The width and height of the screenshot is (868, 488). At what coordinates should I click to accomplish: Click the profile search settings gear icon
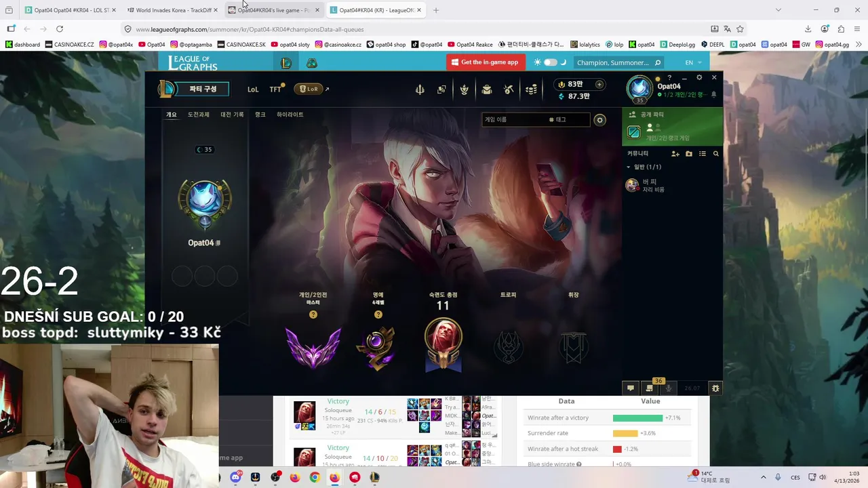pos(599,120)
